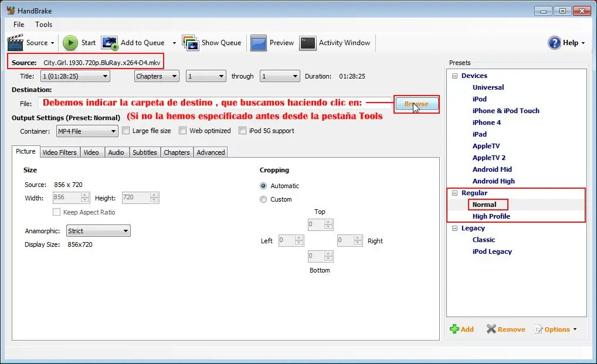
Task: Select the iPhone 4 preset
Action: (487, 123)
